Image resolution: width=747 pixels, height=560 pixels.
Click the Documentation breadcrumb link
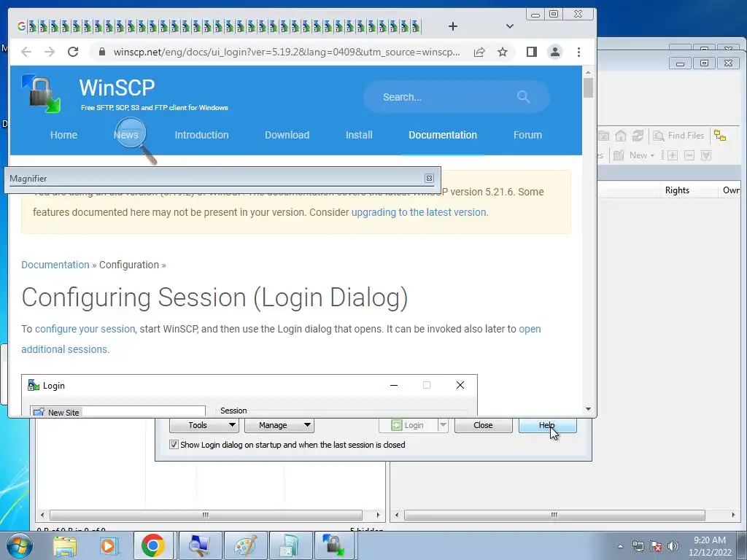click(x=55, y=265)
